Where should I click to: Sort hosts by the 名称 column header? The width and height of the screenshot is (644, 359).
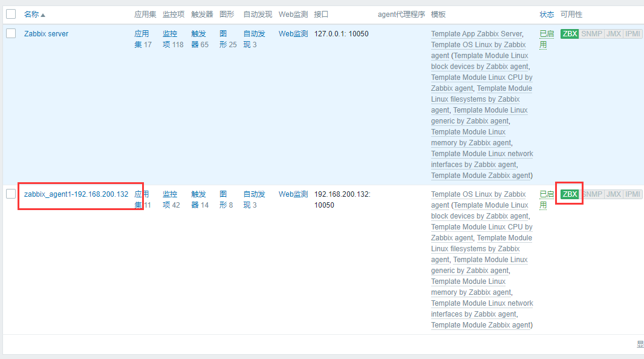pyautogui.click(x=34, y=15)
